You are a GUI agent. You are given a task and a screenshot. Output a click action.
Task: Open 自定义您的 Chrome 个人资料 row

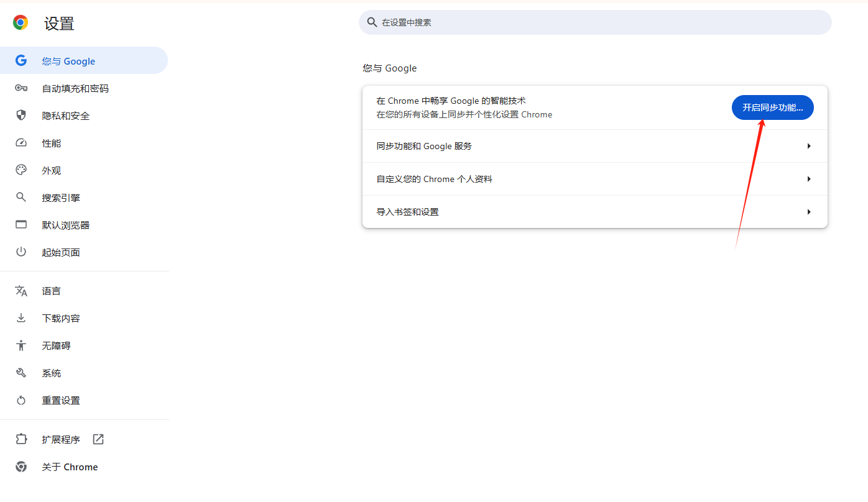pyautogui.click(x=595, y=179)
